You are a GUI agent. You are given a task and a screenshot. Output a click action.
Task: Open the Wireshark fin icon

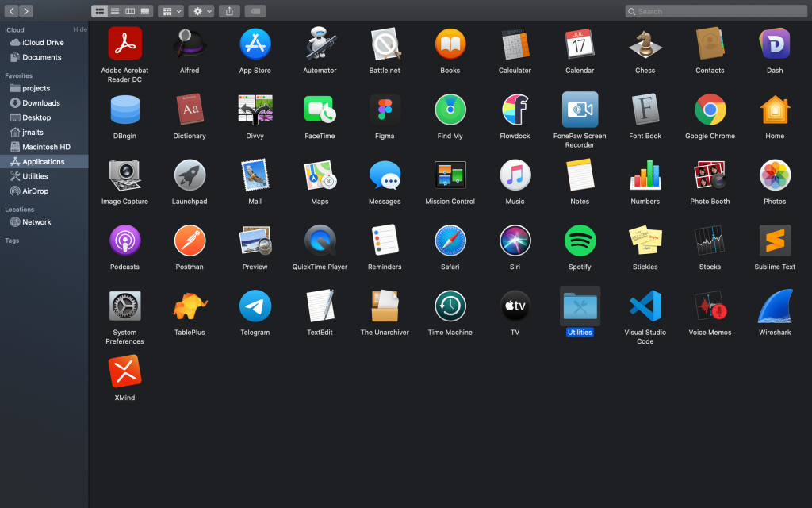click(775, 306)
